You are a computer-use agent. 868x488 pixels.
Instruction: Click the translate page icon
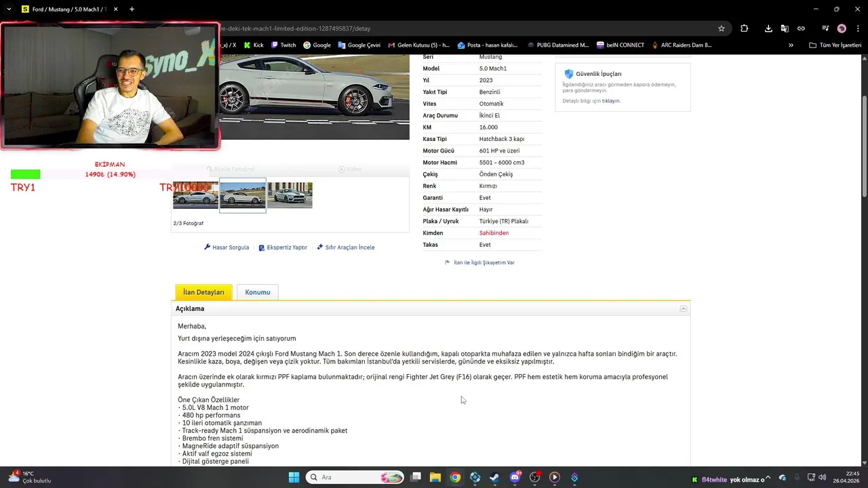click(x=785, y=28)
